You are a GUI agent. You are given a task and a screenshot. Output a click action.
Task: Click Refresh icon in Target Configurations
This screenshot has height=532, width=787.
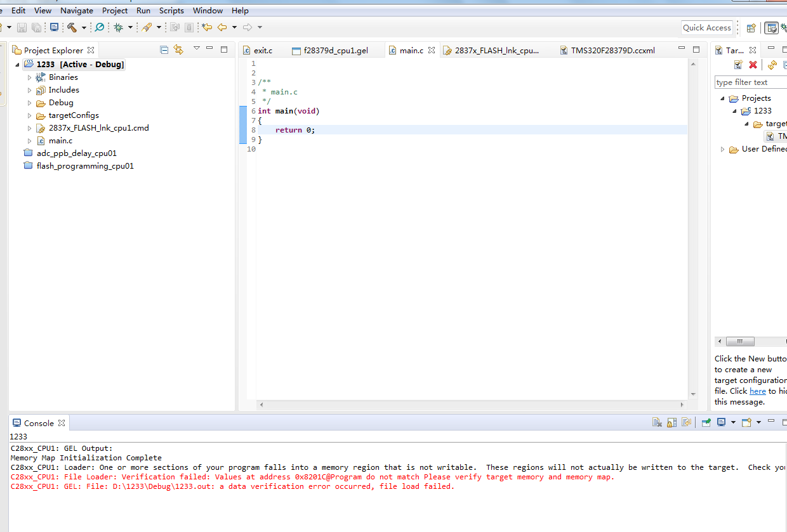pyautogui.click(x=772, y=65)
